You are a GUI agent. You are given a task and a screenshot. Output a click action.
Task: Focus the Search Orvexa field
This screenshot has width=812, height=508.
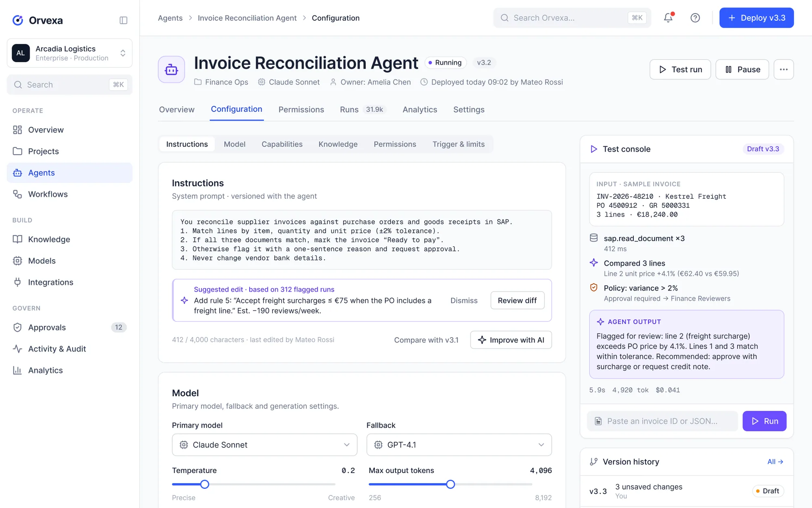[572, 18]
